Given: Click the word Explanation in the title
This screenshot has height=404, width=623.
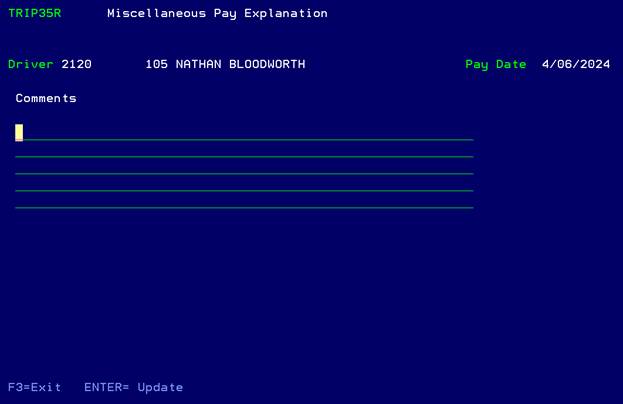Looking at the screenshot, I should tap(284, 14).
